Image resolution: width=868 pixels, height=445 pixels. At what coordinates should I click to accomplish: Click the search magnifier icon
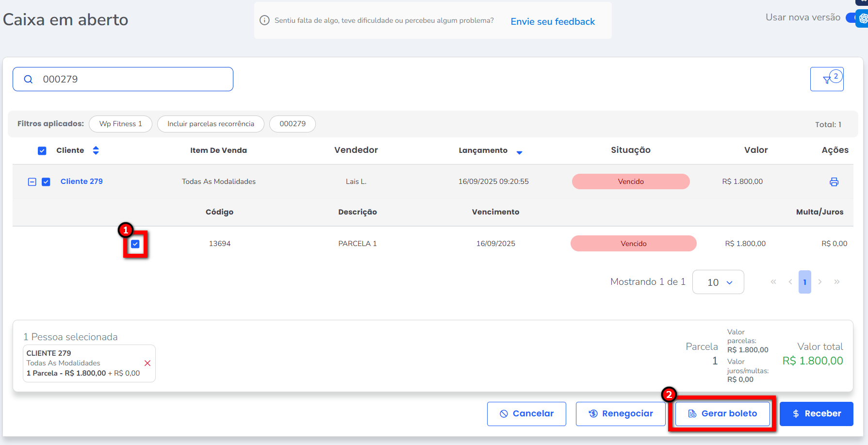coord(29,80)
